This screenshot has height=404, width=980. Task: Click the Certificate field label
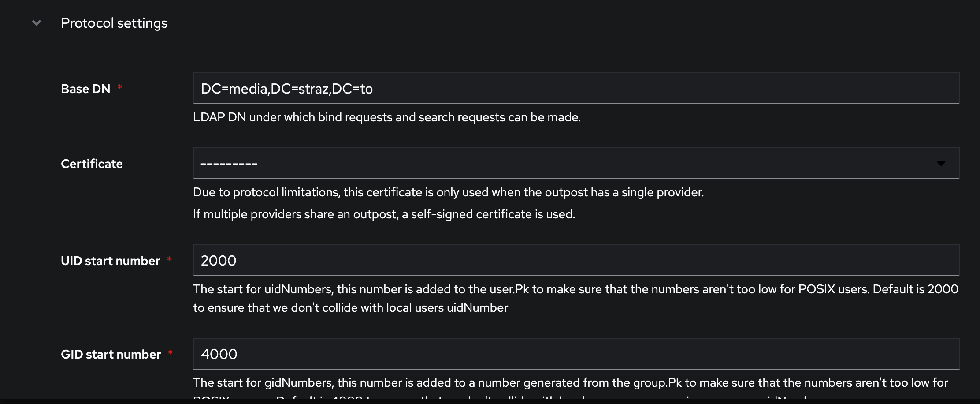pos(92,163)
